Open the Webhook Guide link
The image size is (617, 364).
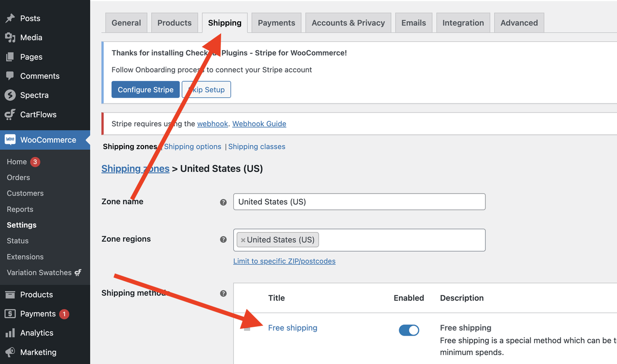[x=259, y=124]
